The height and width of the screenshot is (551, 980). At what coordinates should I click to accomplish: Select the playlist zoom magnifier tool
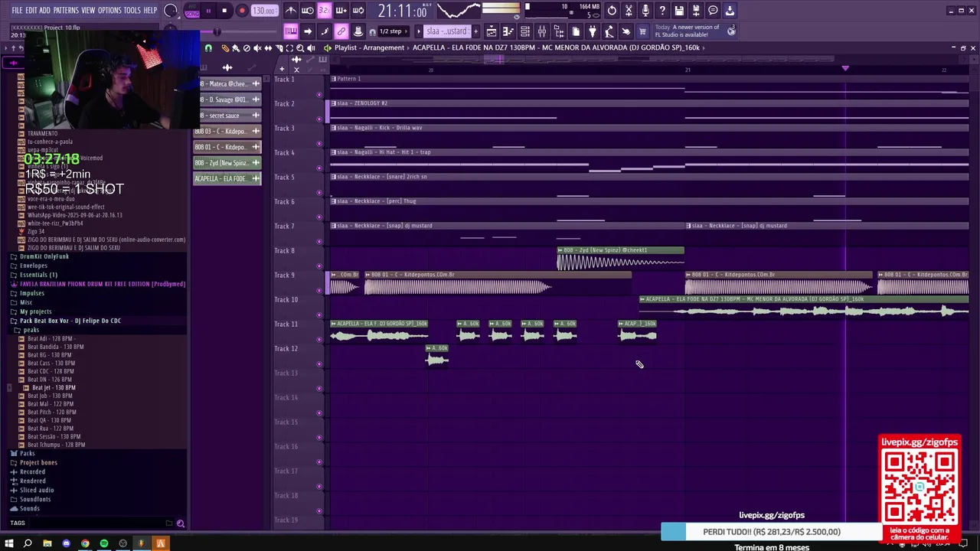tap(300, 47)
